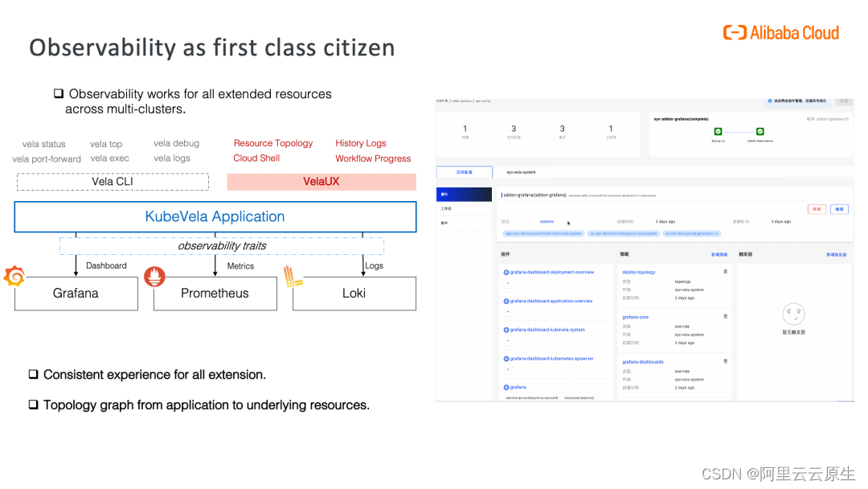Open the grafana-dashboard-application-overview component link

click(551, 302)
